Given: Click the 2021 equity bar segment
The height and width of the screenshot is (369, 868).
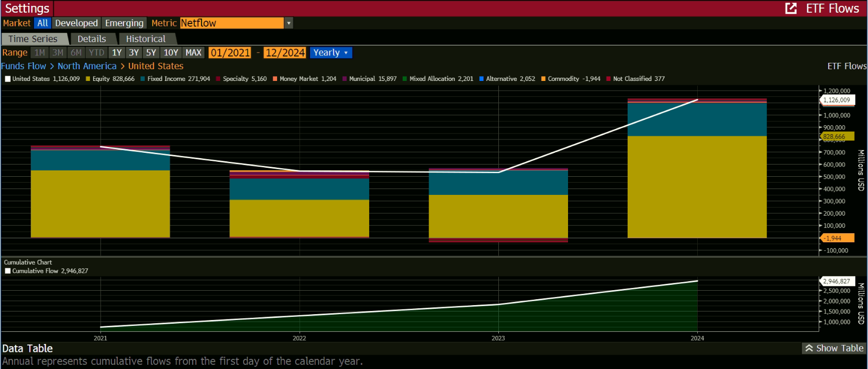Looking at the screenshot, I should tap(101, 203).
